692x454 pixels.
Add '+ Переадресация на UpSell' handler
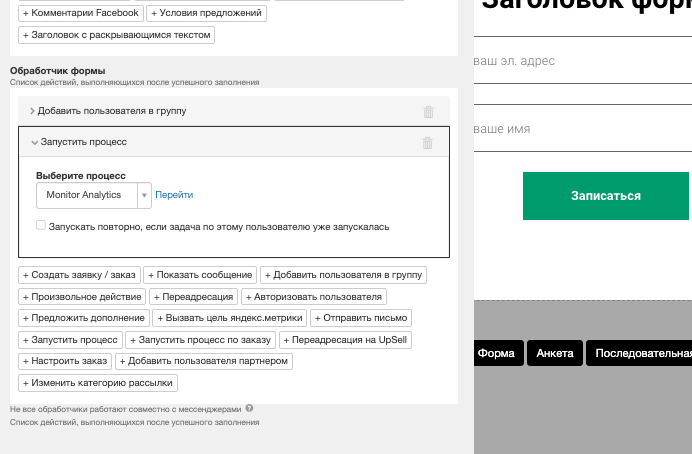point(343,340)
